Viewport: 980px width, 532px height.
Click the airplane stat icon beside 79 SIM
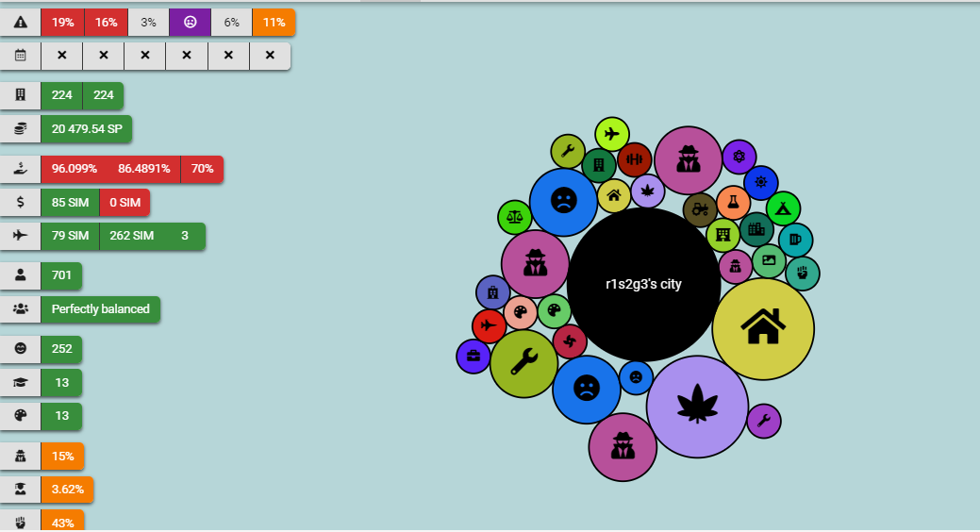coord(21,236)
